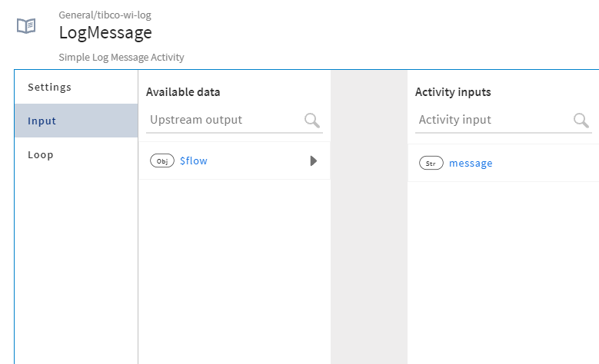
Task: Click the Str type badge beside message
Action: 431,164
